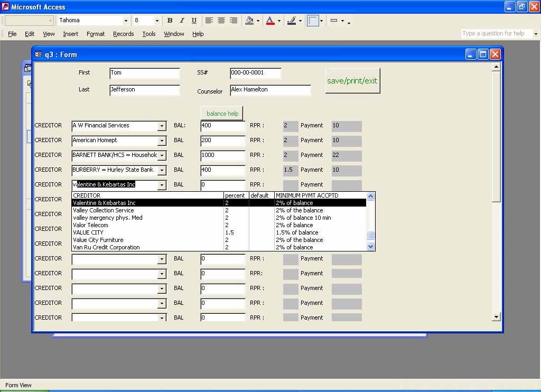Image resolution: width=541 pixels, height=392 pixels.
Task: Apply fill/back color bucket
Action: click(249, 21)
